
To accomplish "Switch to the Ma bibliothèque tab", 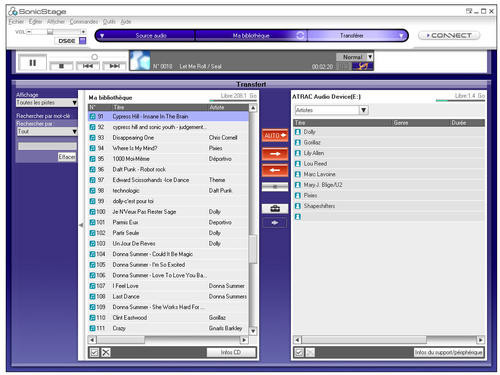I will [251, 35].
